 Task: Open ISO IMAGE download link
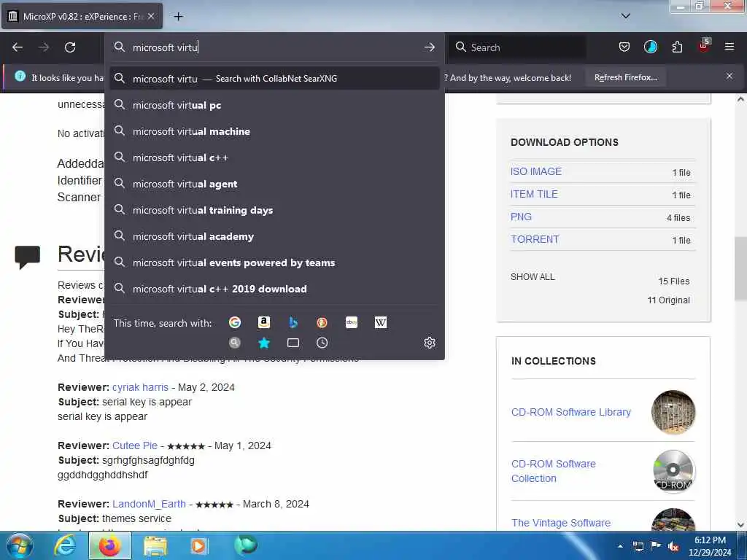(x=536, y=171)
